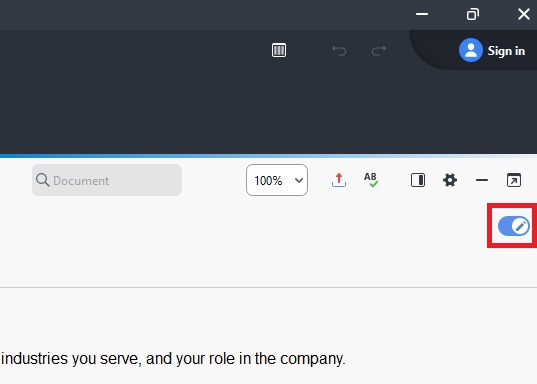
Task: Click the minimize panel dash icon
Action: point(482,180)
